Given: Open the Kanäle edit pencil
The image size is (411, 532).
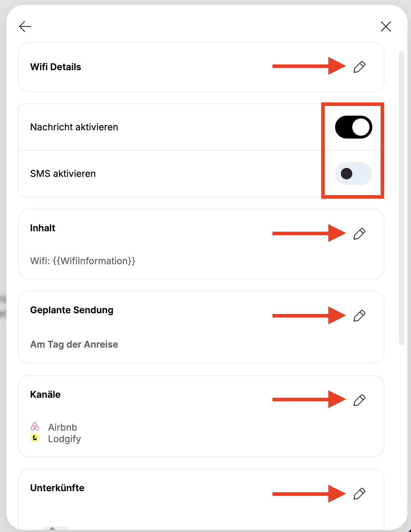Looking at the screenshot, I should [x=359, y=400].
